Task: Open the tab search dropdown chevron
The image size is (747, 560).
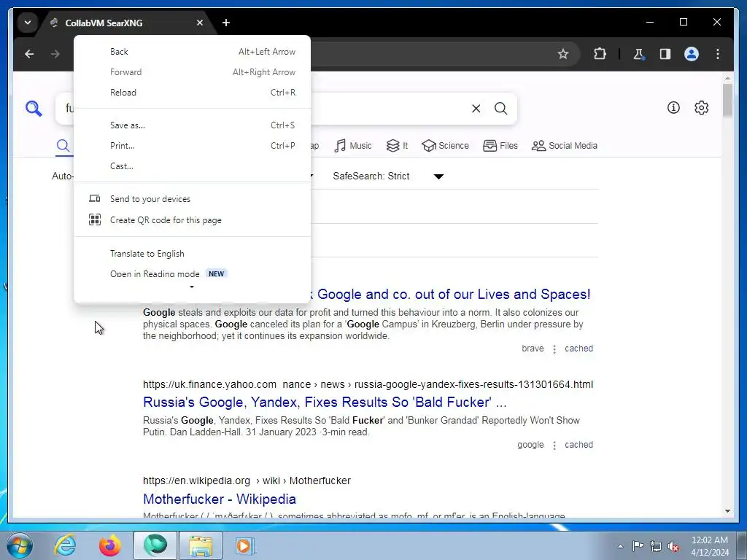Action: click(28, 23)
